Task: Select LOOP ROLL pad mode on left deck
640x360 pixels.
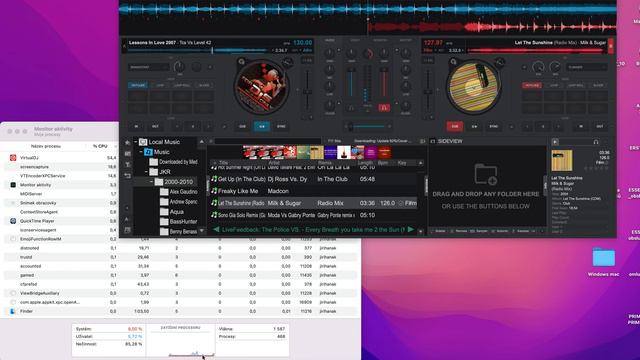Action: pyautogui.click(x=182, y=85)
